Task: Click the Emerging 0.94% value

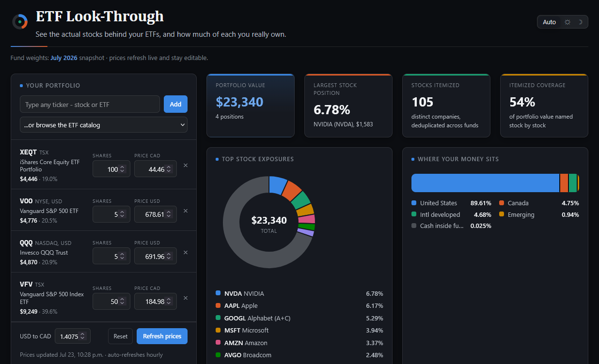Action: [570, 214]
